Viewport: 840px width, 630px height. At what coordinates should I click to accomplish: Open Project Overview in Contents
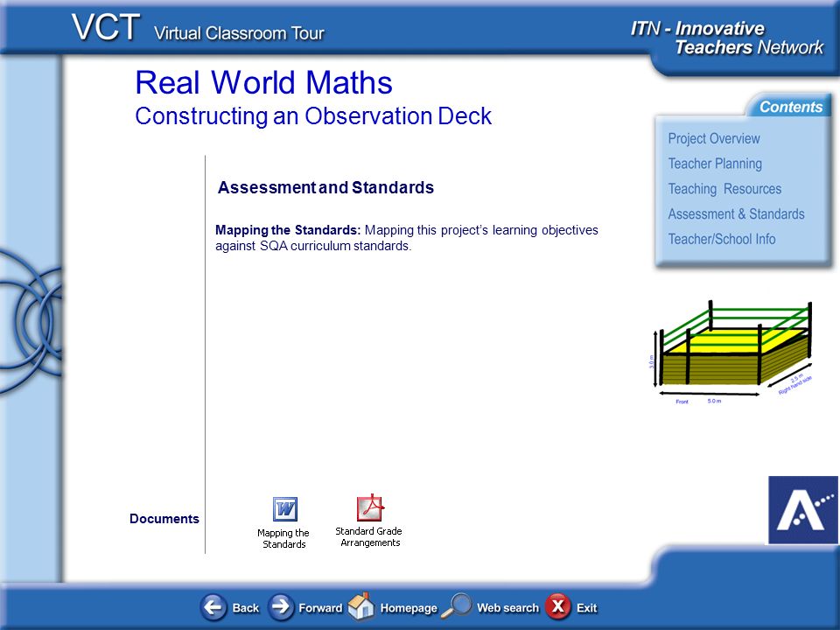click(714, 138)
